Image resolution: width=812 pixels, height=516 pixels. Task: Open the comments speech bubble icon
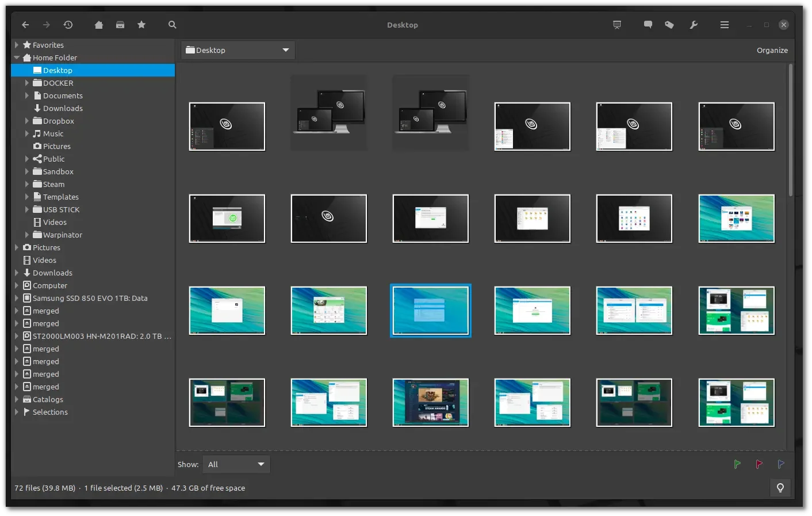coord(648,25)
